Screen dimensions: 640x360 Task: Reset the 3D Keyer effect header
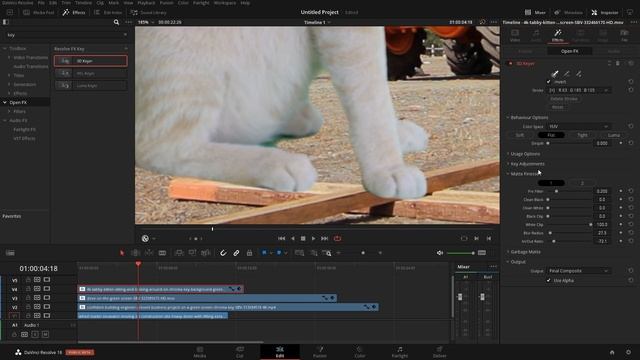[x=631, y=63]
